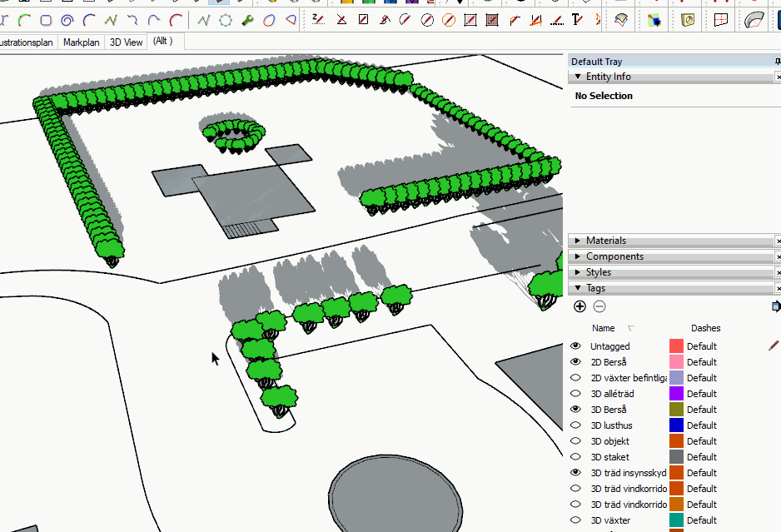The width and height of the screenshot is (781, 532).
Task: Switch to the 3D View scene tab
Action: [126, 42]
